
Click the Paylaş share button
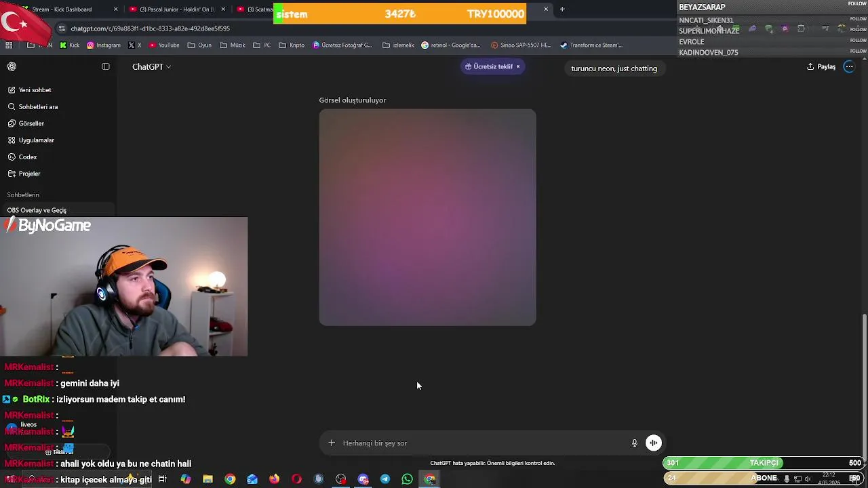(821, 66)
